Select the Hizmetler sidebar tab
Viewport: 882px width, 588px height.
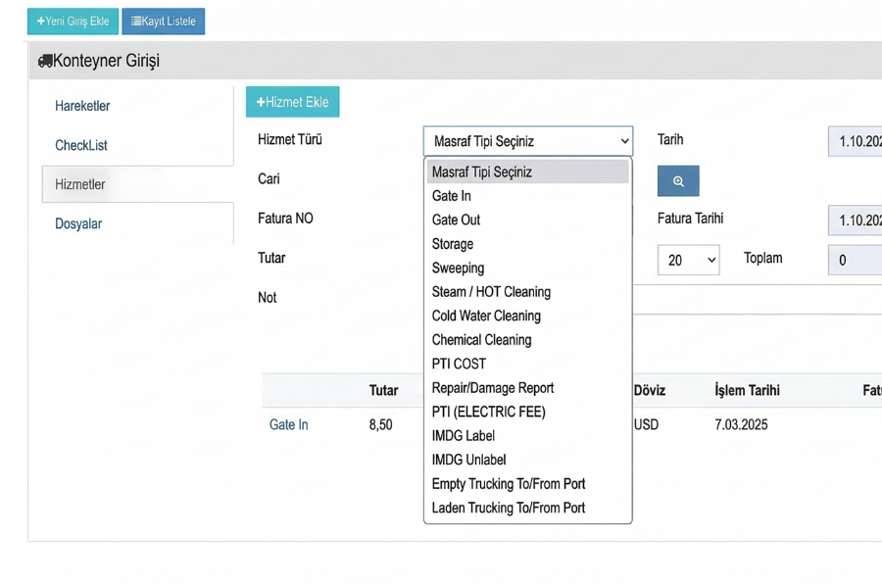point(80,184)
